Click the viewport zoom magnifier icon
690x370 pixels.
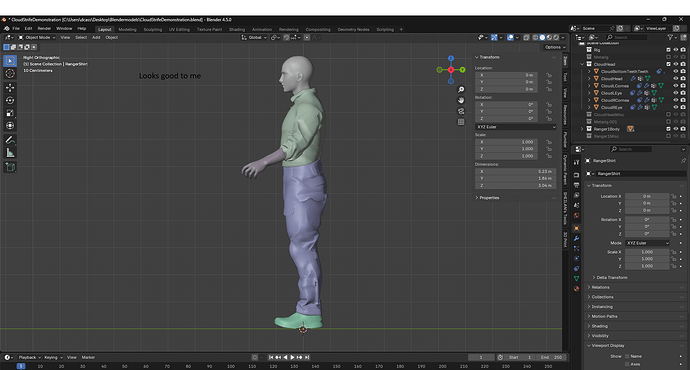click(x=461, y=89)
